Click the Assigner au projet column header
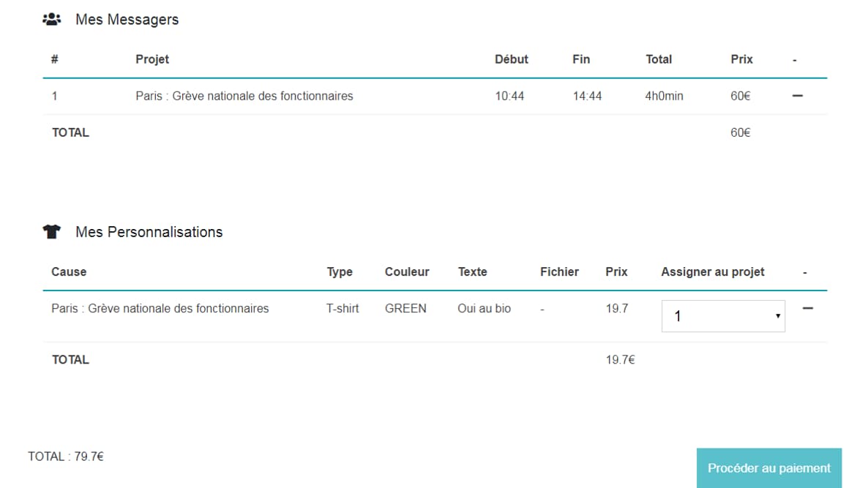The width and height of the screenshot is (868, 488). (x=712, y=271)
